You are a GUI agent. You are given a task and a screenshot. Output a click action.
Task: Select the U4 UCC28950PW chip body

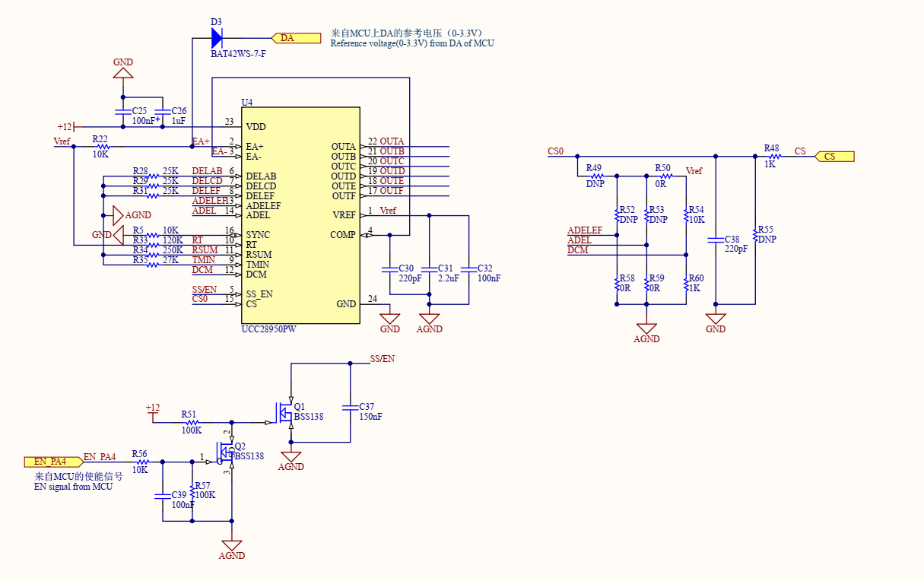[300, 215]
